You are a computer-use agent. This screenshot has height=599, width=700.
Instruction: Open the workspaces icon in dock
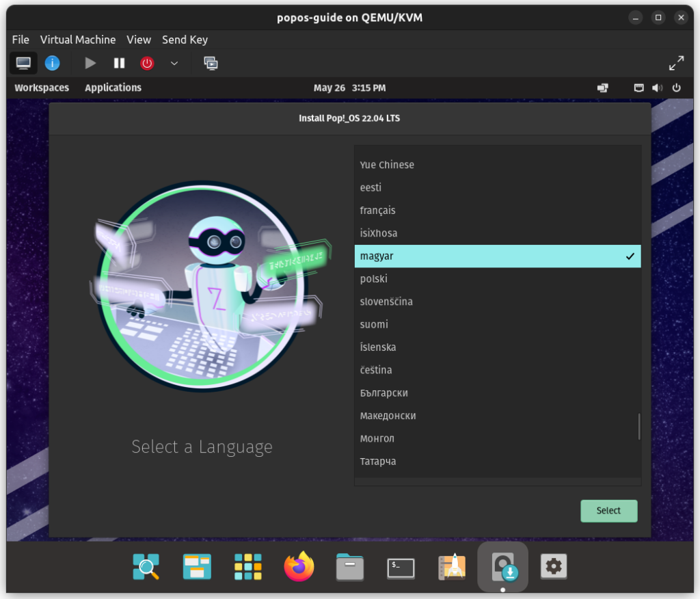[x=197, y=566]
